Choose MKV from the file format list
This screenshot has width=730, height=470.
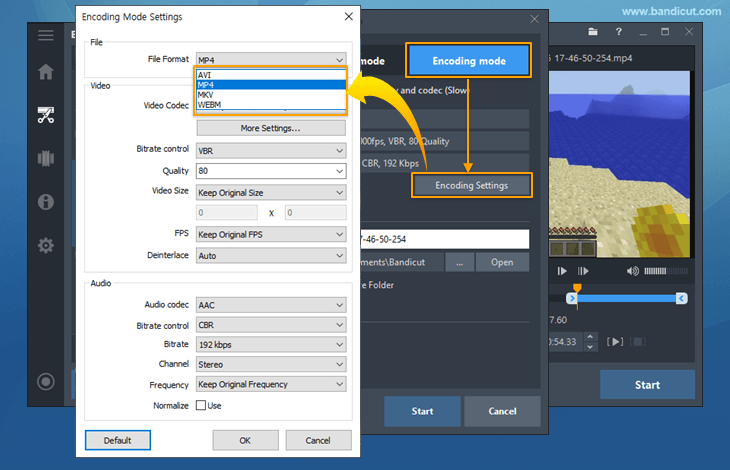[x=271, y=94]
